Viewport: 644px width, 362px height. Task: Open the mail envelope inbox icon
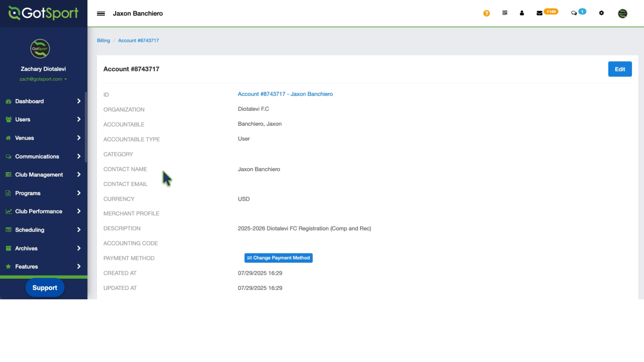[x=539, y=13]
